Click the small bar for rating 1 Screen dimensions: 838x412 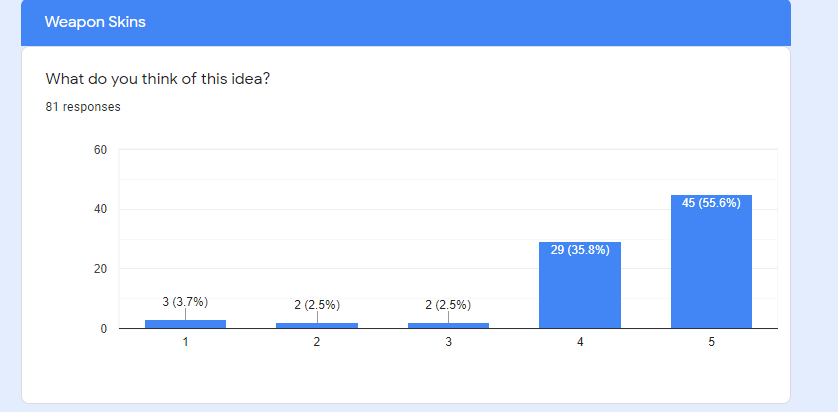[185, 324]
